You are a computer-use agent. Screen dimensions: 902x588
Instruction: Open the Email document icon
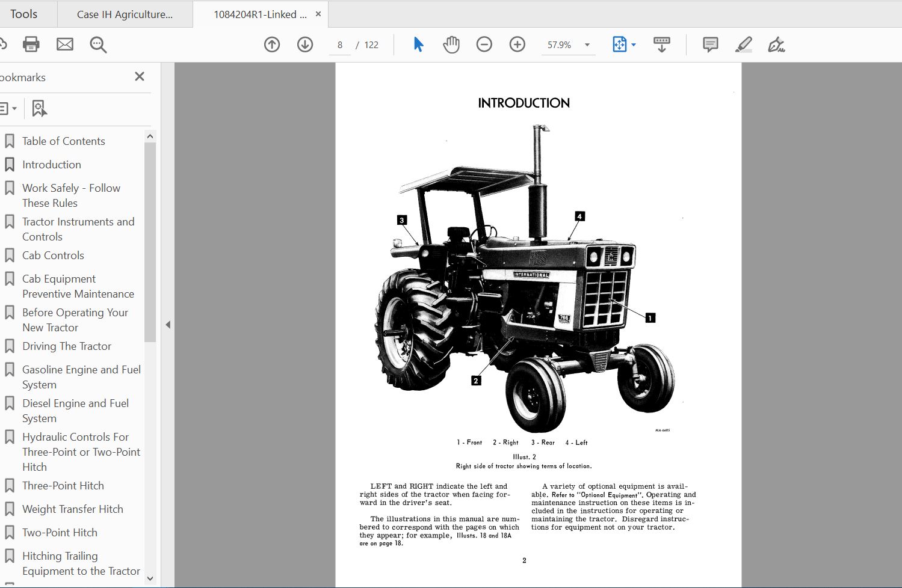point(64,44)
